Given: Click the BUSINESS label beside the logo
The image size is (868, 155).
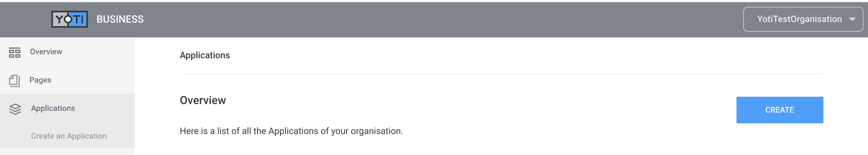Looking at the screenshot, I should pos(120,19).
